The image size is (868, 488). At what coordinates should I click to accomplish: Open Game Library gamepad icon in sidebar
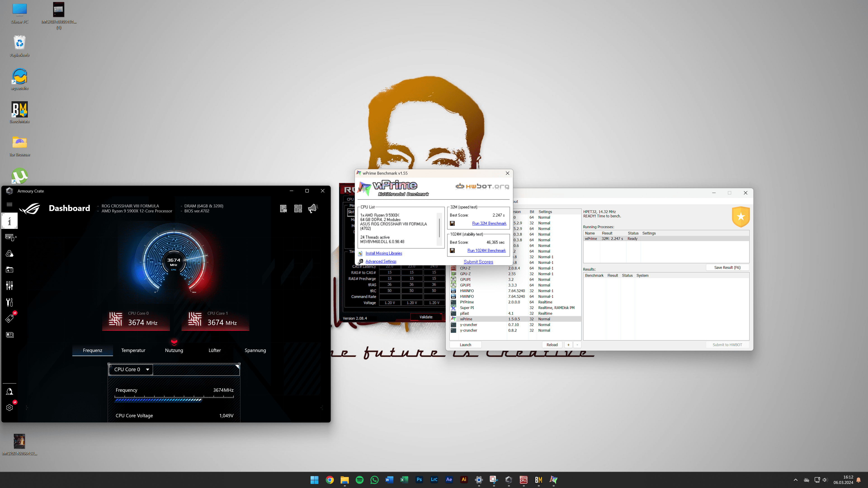click(9, 270)
